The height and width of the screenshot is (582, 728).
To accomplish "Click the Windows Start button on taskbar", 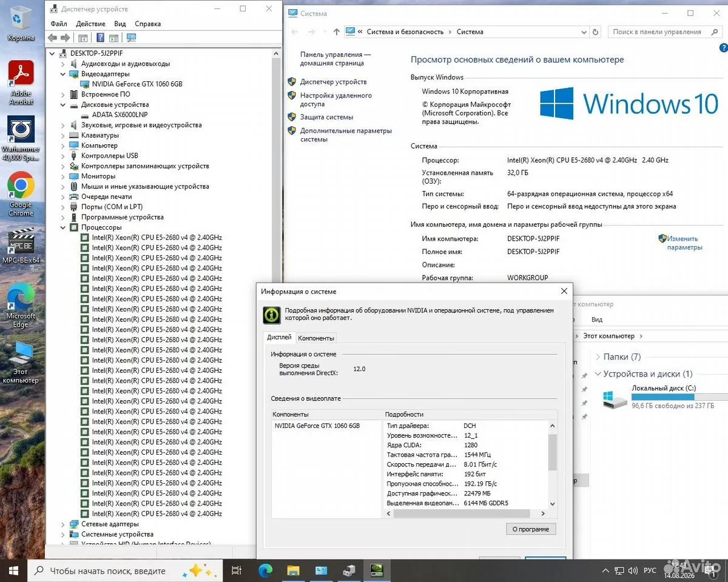I will [14, 570].
